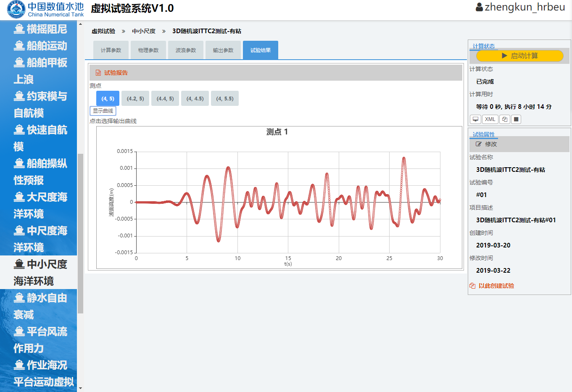The width and height of the screenshot is (572, 392).
Task: Click the 试验报告 document icon
Action: click(x=98, y=73)
